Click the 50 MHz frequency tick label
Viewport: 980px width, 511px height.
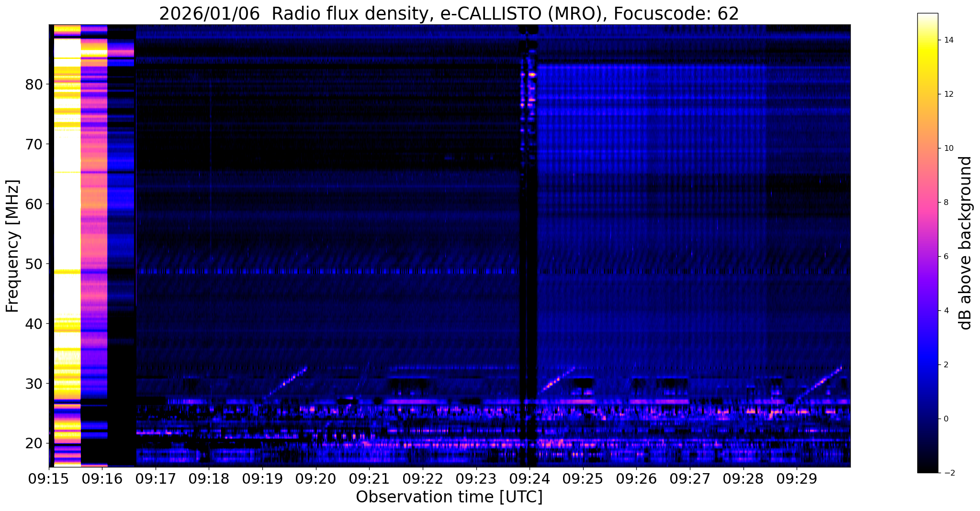[34, 264]
